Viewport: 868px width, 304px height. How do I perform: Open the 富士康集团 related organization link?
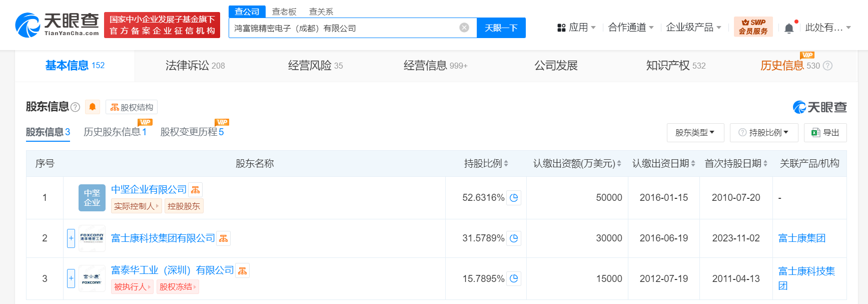[801, 238]
